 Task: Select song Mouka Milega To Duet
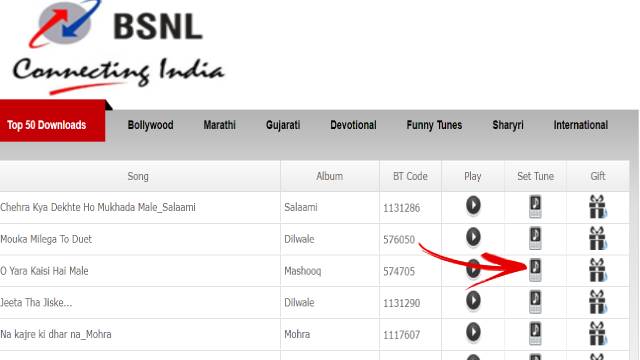point(46,239)
